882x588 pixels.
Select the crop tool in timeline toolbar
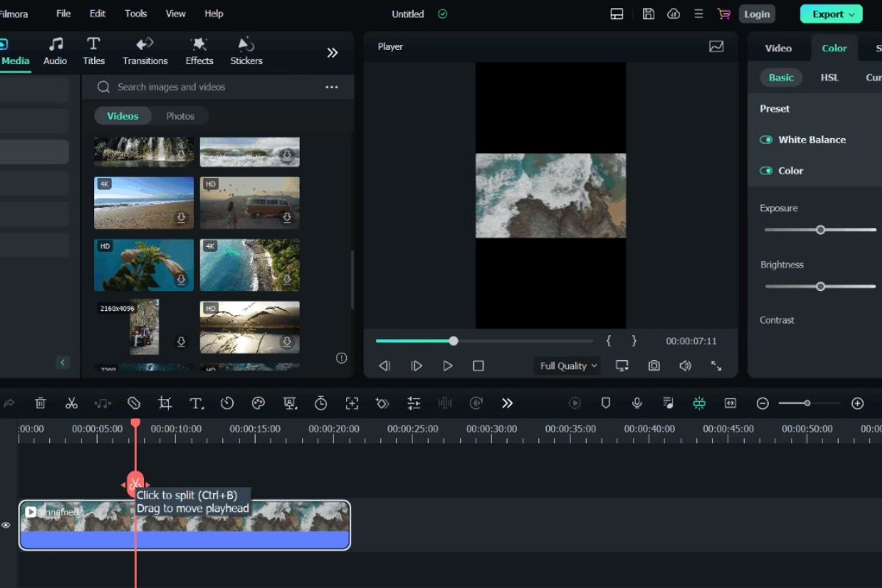[165, 403]
